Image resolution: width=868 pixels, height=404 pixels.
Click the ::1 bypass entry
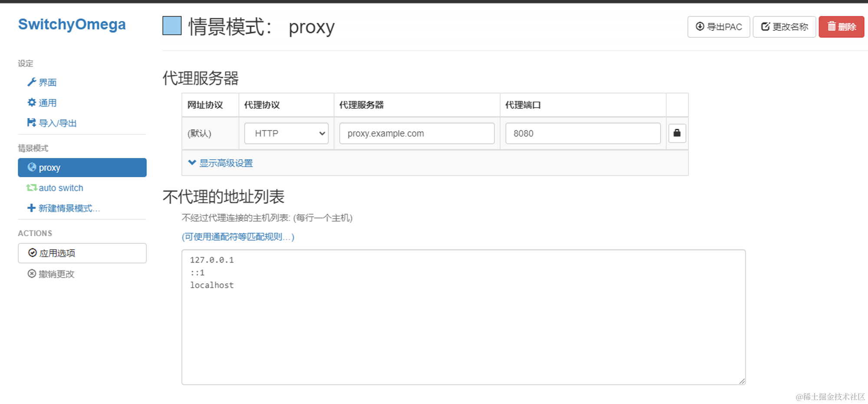click(x=197, y=273)
